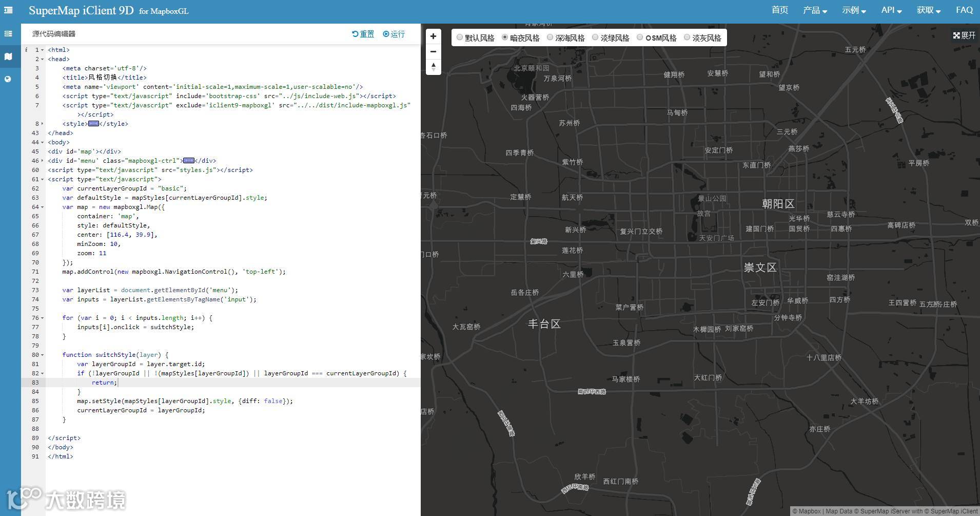Zoom in on the map
Screen dimensions: 980x516
pyautogui.click(x=434, y=36)
